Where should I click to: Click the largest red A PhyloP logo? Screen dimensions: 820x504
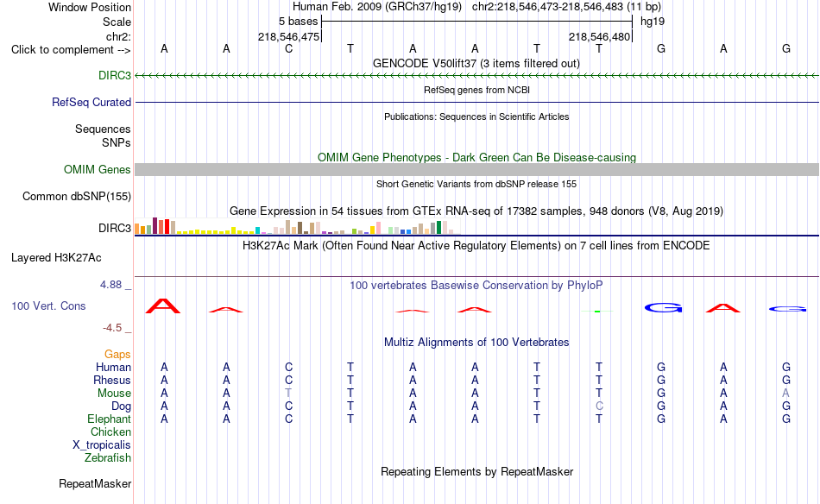[x=163, y=306]
